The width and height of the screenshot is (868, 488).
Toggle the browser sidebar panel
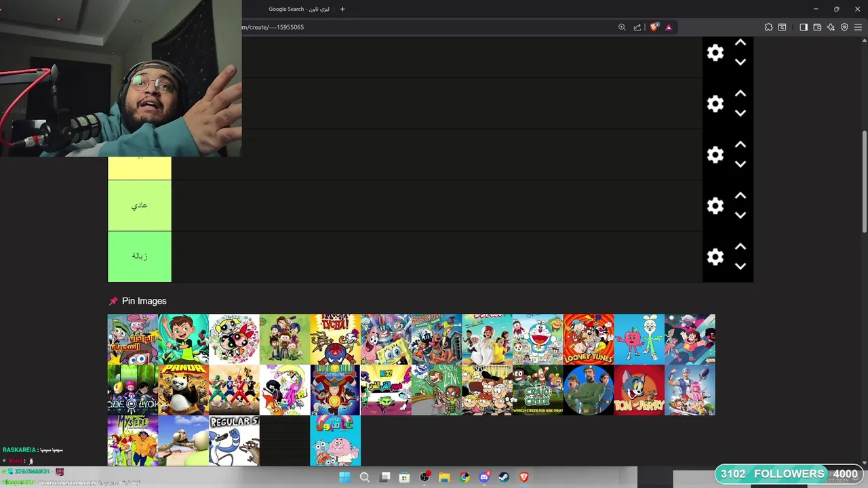click(804, 27)
